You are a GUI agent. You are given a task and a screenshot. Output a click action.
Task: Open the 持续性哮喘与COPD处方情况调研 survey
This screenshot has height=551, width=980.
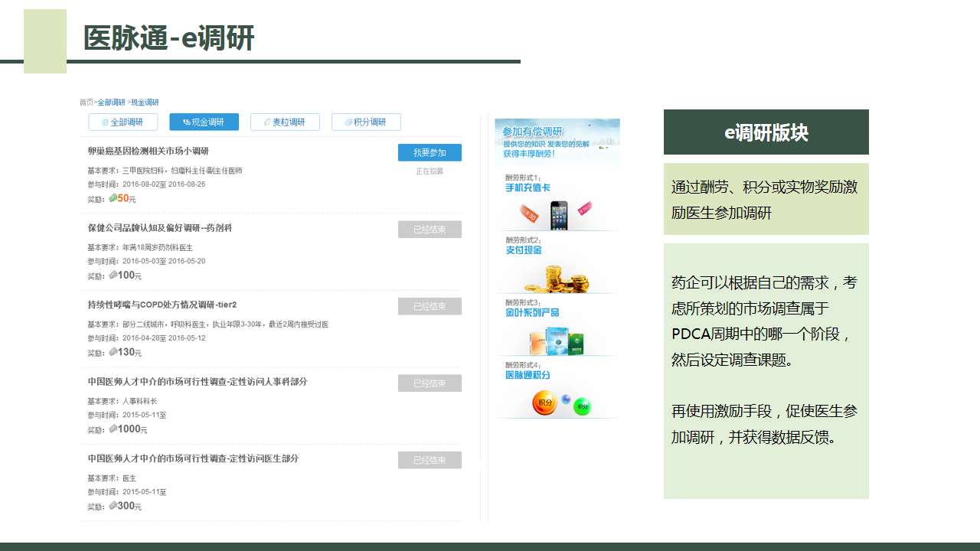(162, 305)
